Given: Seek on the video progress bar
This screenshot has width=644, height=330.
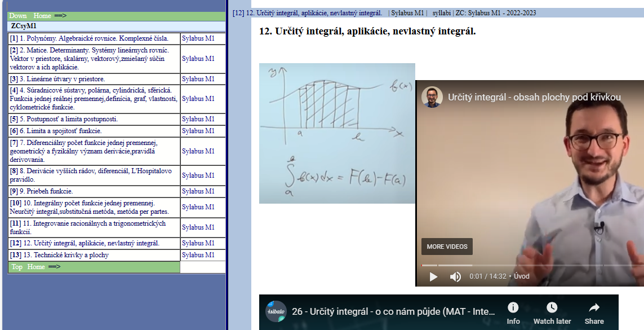Looking at the screenshot, I should [x=530, y=265].
